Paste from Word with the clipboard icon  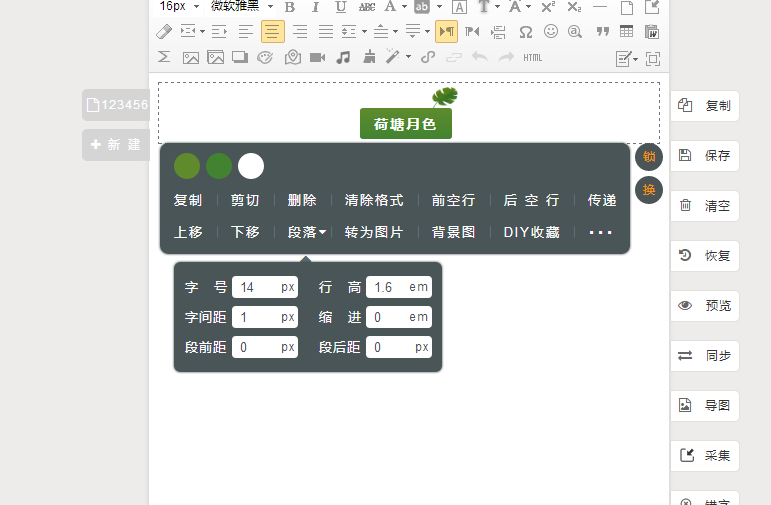click(652, 31)
